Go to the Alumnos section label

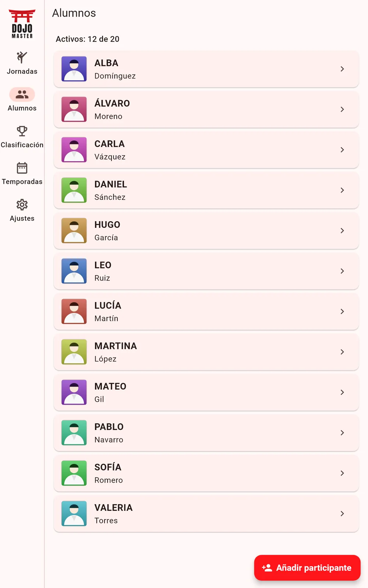pyautogui.click(x=22, y=108)
